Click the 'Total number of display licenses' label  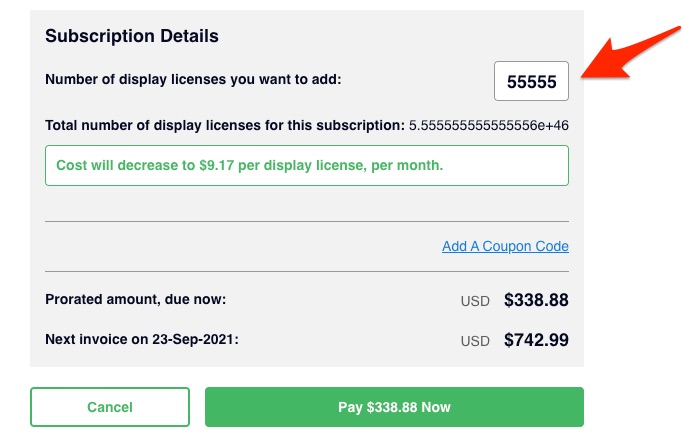point(224,125)
